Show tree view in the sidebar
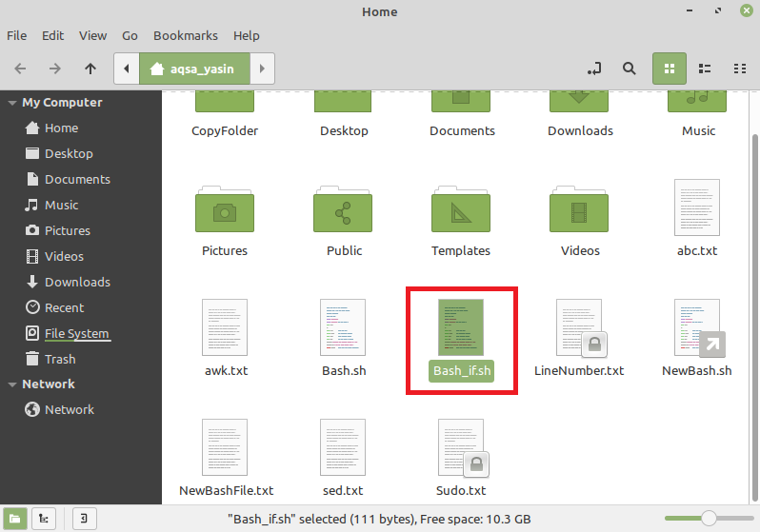This screenshot has width=760, height=532. [x=44, y=519]
